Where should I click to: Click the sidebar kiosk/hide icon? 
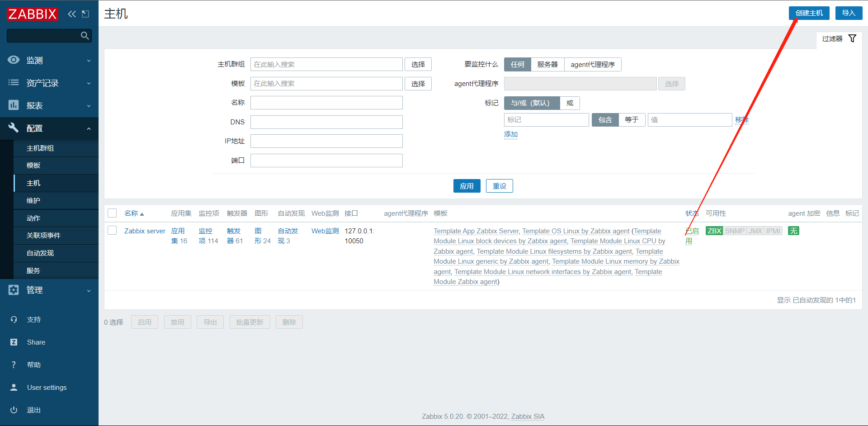85,14
